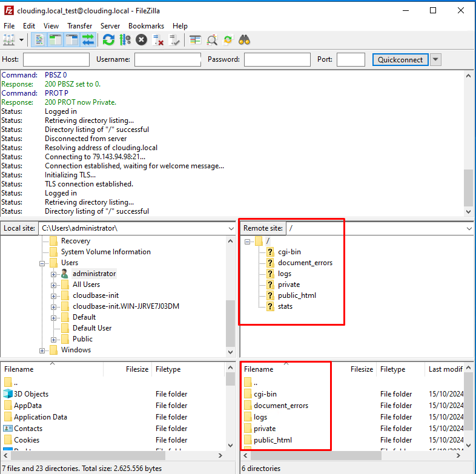
Task: Select System Volume Information folder
Action: 105,252
